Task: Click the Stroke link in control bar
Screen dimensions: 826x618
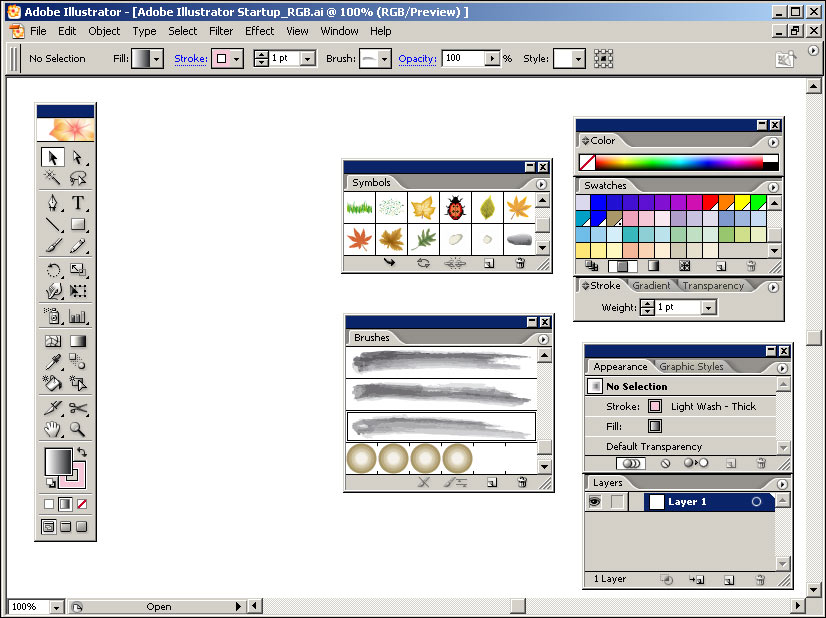Action: [191, 58]
